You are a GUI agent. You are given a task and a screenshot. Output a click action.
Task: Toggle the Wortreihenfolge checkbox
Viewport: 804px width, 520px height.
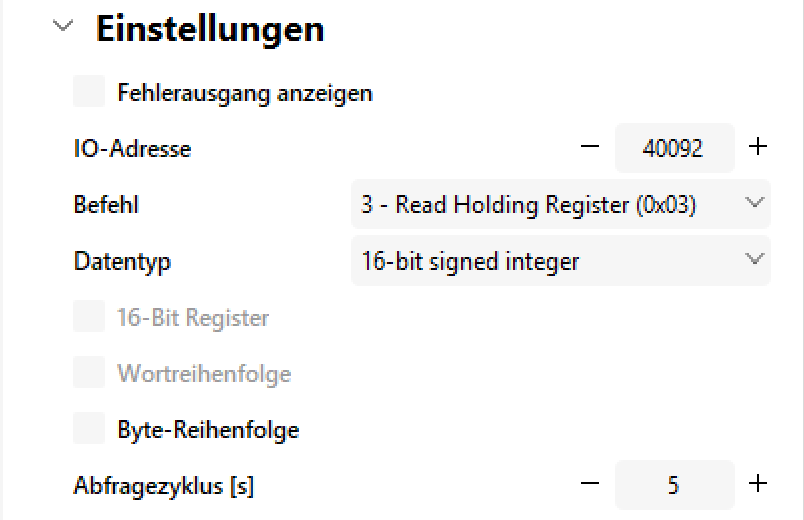(90, 374)
